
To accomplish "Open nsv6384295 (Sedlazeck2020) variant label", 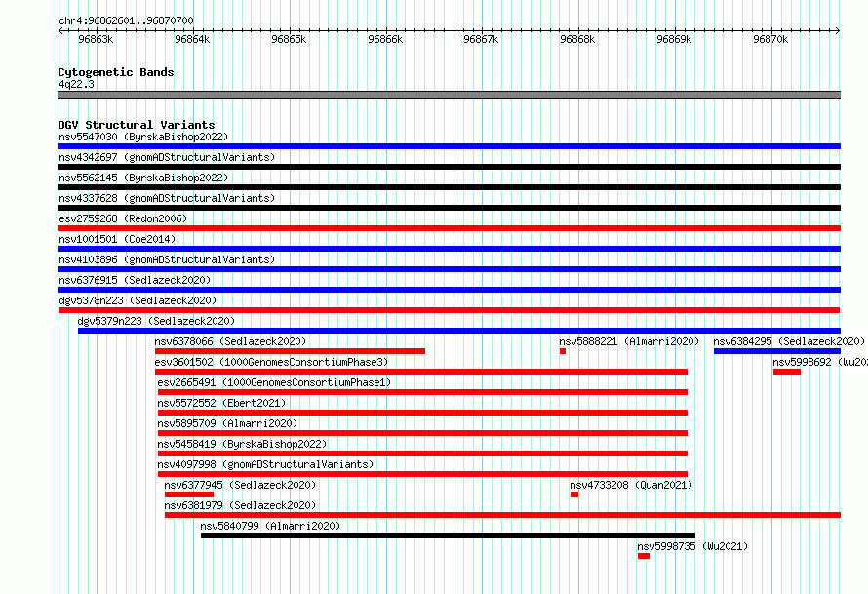I will click(789, 341).
